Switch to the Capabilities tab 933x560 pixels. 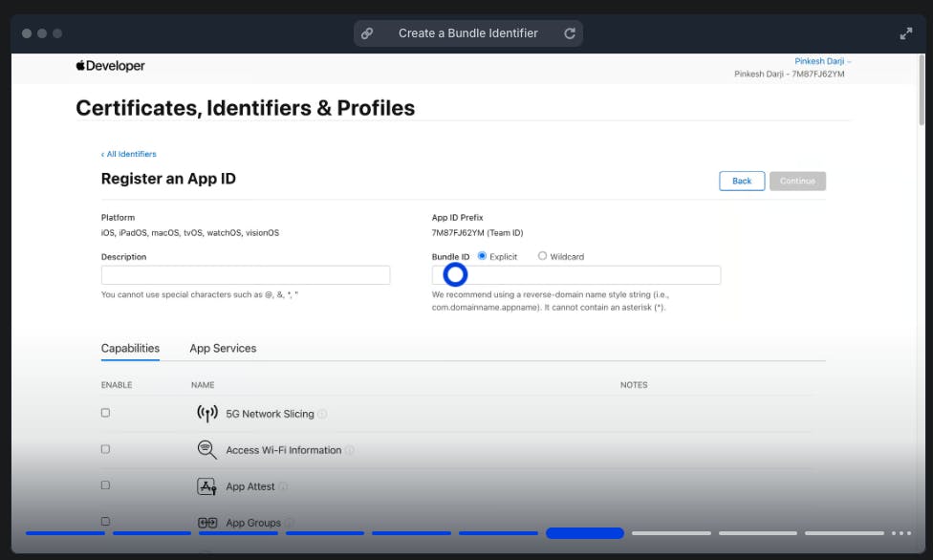(130, 349)
